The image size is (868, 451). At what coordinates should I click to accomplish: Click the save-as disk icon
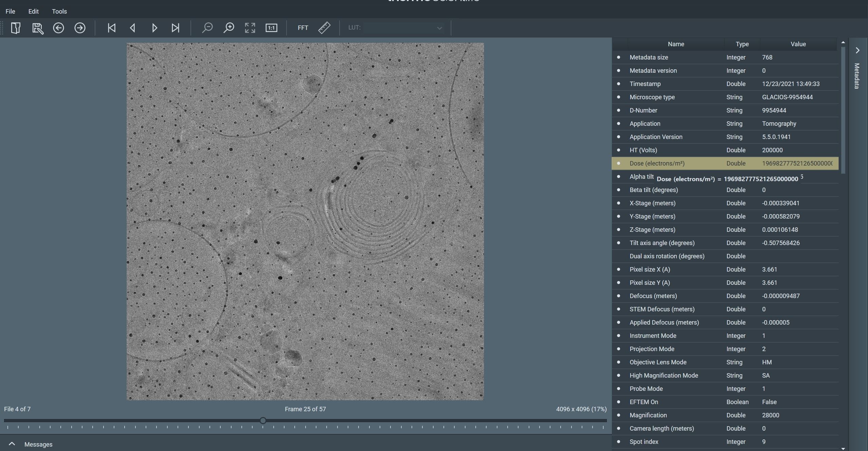(x=37, y=28)
